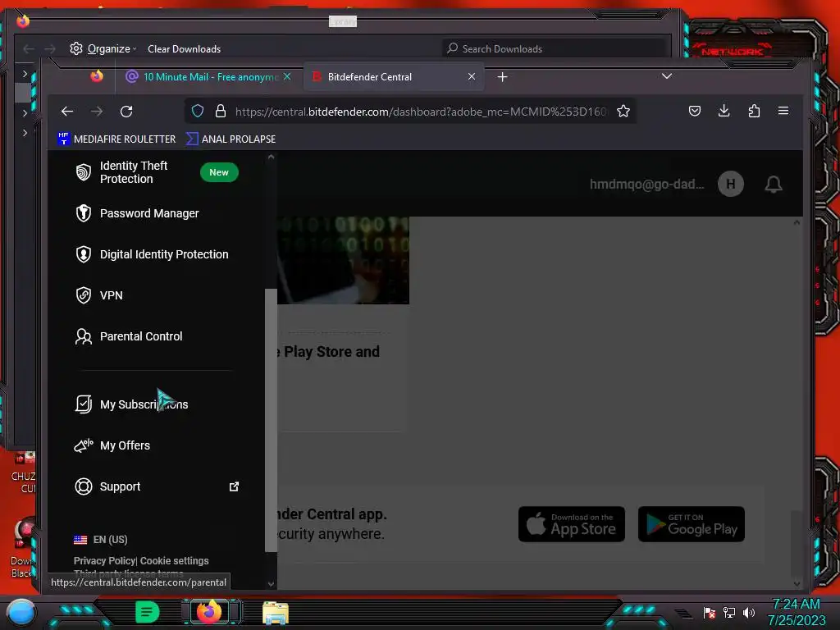Open the MEDIAFIRE ROULETTER bookmark
The image size is (840, 630).
click(116, 139)
